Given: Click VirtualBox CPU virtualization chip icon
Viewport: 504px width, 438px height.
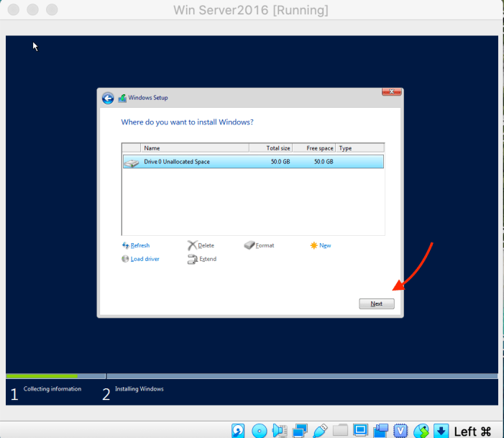Looking at the screenshot, I should [x=400, y=431].
